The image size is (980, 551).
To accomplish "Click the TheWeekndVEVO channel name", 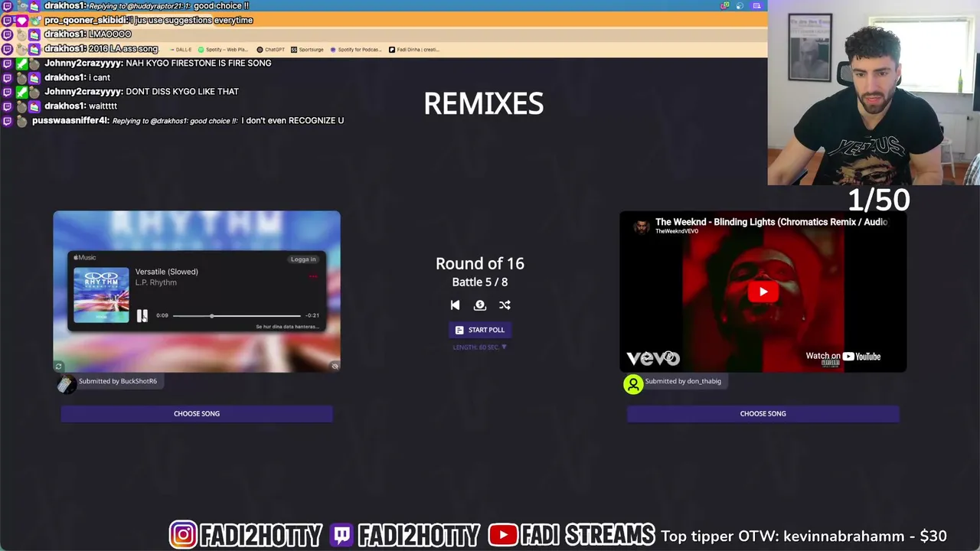I will [677, 231].
